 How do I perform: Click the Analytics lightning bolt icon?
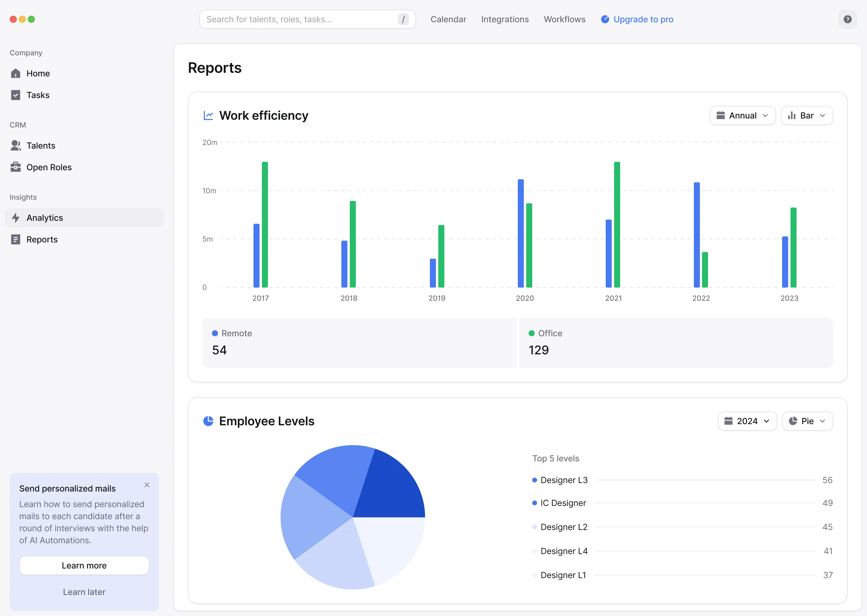[x=16, y=218]
